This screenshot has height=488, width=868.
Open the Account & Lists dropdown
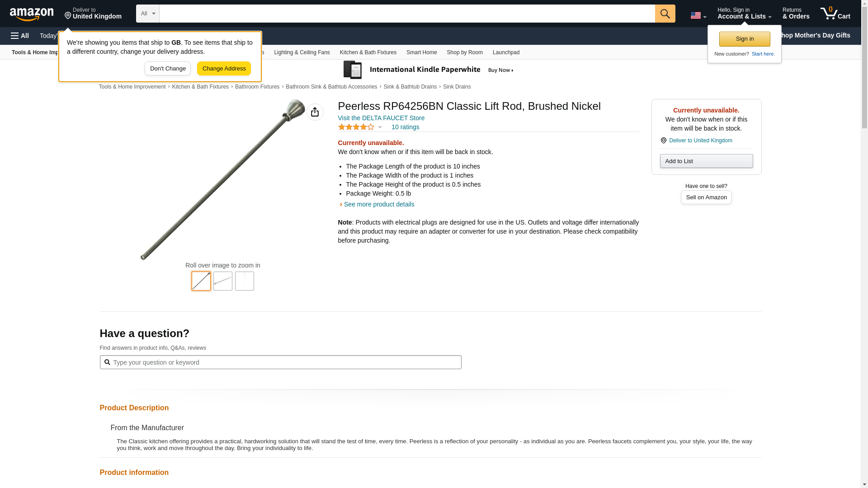point(744,13)
